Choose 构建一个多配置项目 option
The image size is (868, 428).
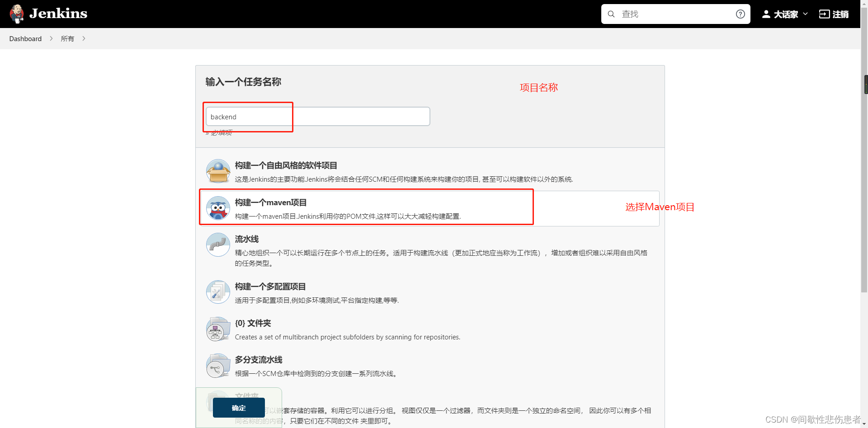pyautogui.click(x=270, y=287)
